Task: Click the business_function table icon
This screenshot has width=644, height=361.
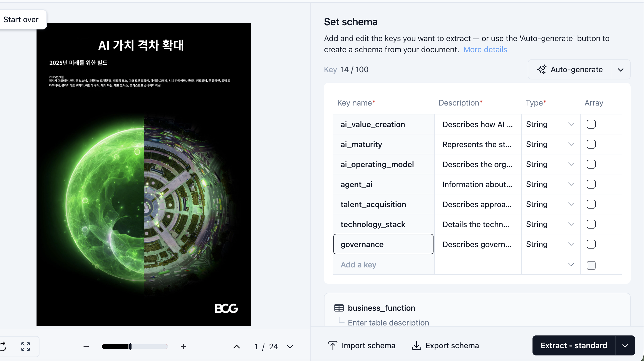Action: (x=339, y=308)
